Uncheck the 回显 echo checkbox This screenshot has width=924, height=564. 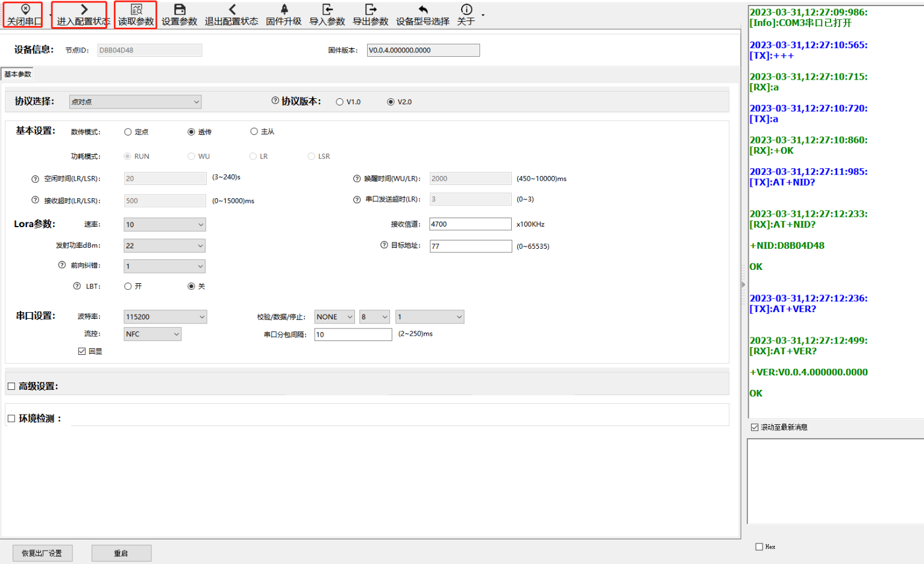[x=82, y=351]
